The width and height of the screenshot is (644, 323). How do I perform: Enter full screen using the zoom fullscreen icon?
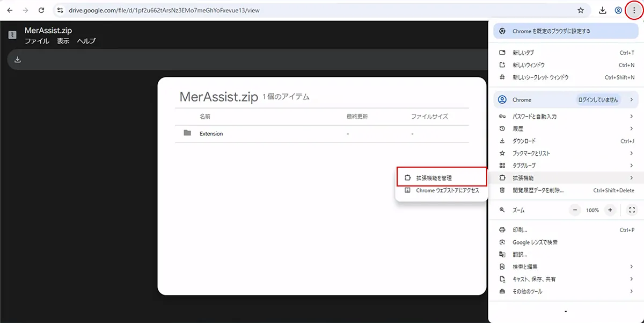pos(632,210)
